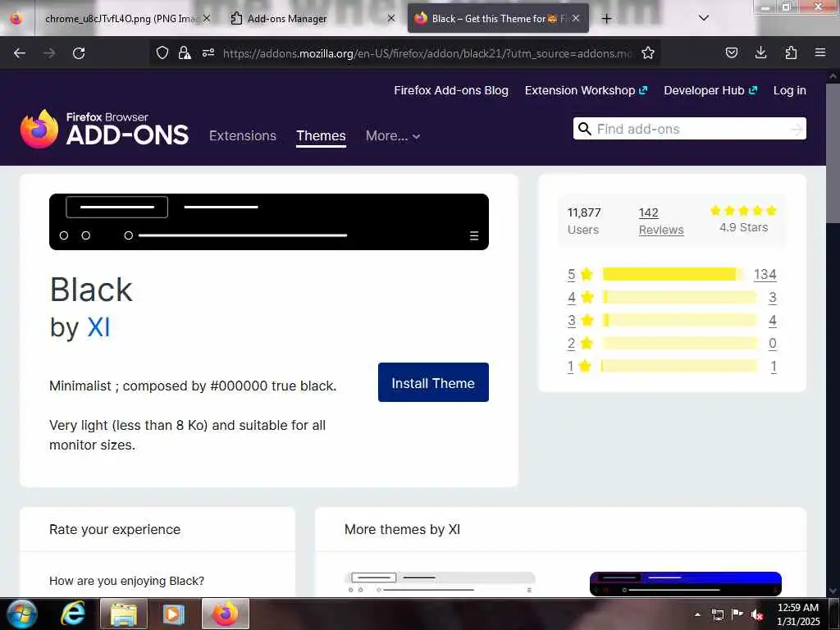
Task: Show hidden tray icons arrow
Action: 697,614
